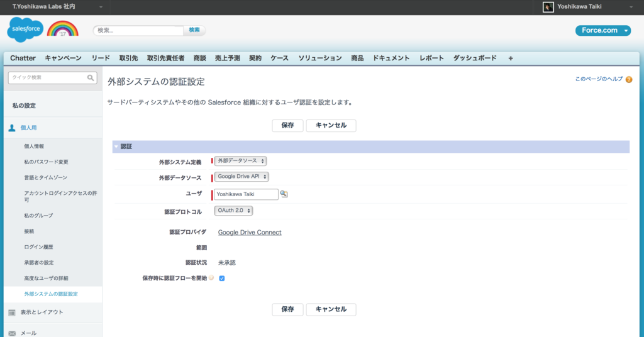
Task: Open the 外部データソース Google Drive API dropdown
Action: pos(241,177)
